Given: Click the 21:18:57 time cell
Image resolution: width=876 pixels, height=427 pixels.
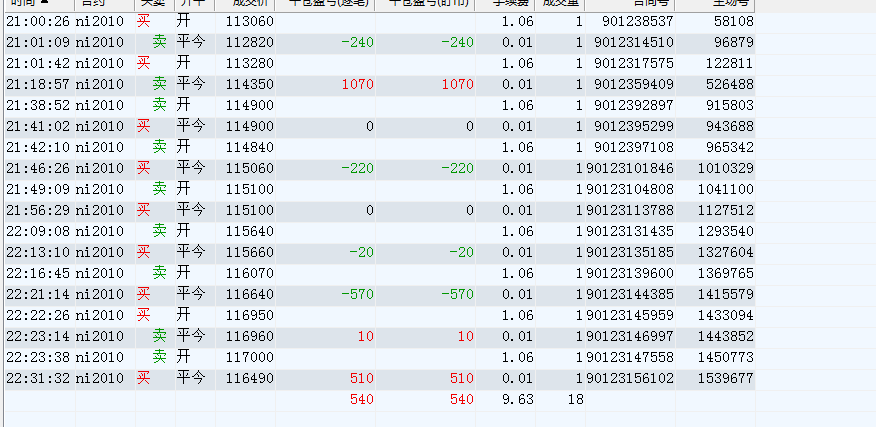Looking at the screenshot, I should tap(38, 85).
